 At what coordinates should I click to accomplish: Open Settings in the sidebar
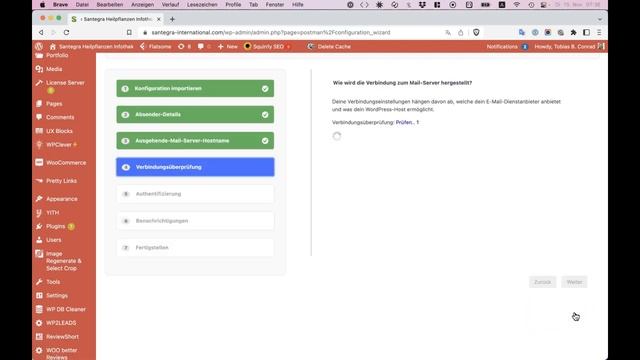coord(57,296)
